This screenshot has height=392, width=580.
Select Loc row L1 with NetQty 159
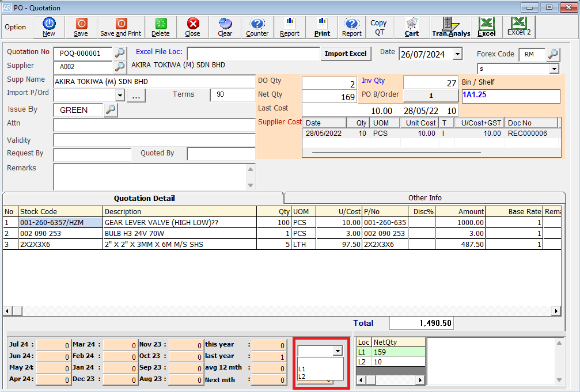point(391,352)
